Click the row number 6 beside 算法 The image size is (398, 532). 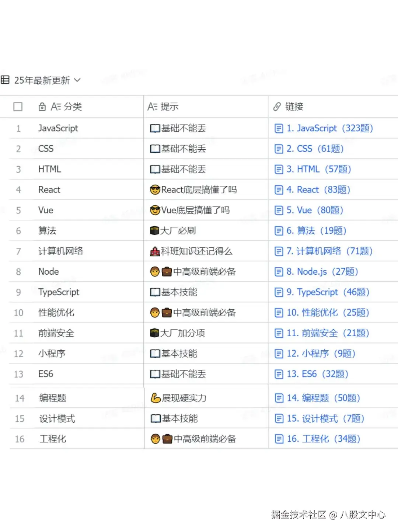tap(18, 230)
